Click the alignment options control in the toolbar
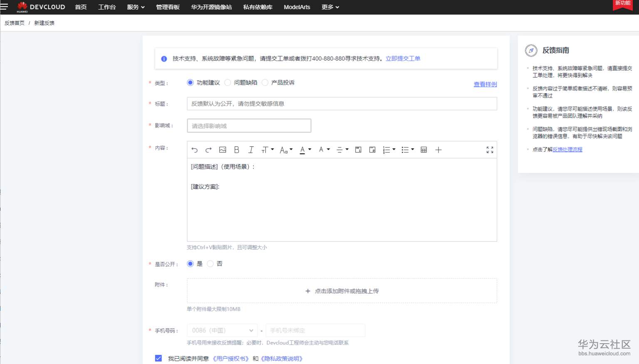Viewport: 639px width, 364px height. tap(342, 150)
